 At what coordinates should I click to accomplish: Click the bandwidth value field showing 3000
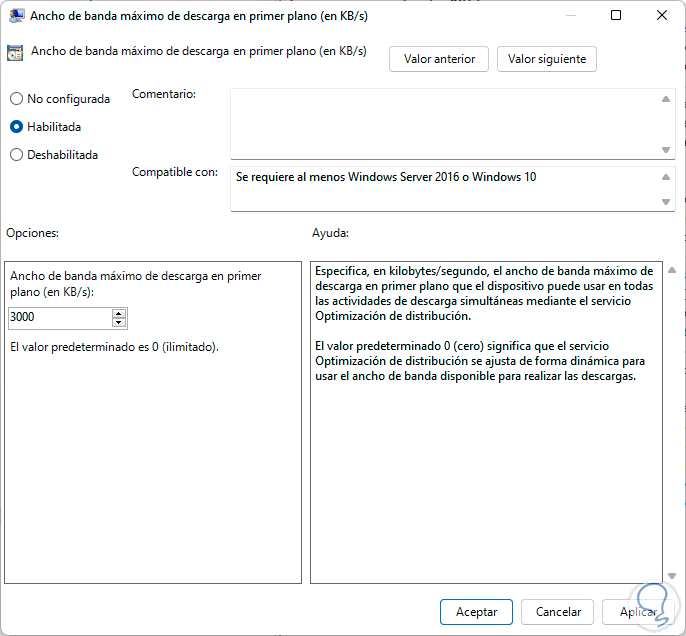click(60, 317)
